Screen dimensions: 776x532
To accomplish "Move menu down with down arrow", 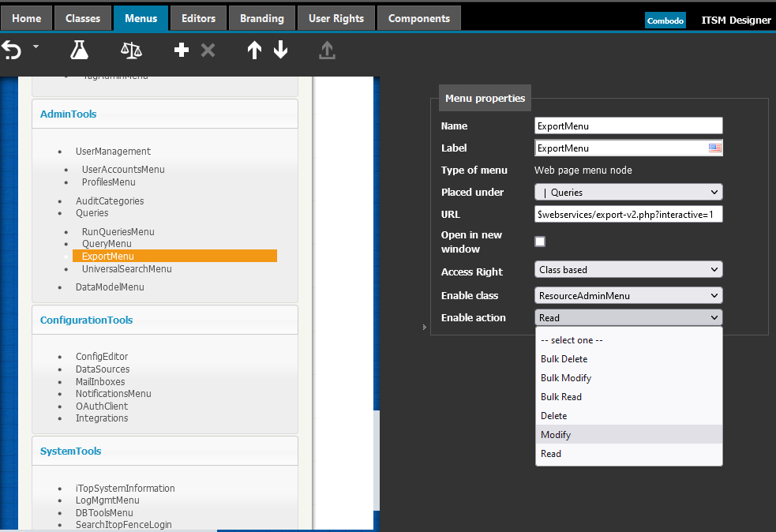I will pyautogui.click(x=280, y=51).
